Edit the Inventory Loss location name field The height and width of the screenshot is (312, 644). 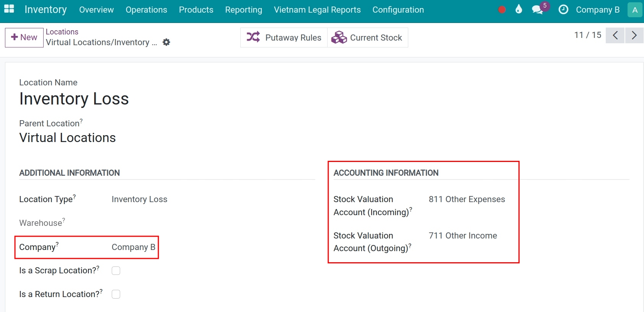tap(74, 99)
